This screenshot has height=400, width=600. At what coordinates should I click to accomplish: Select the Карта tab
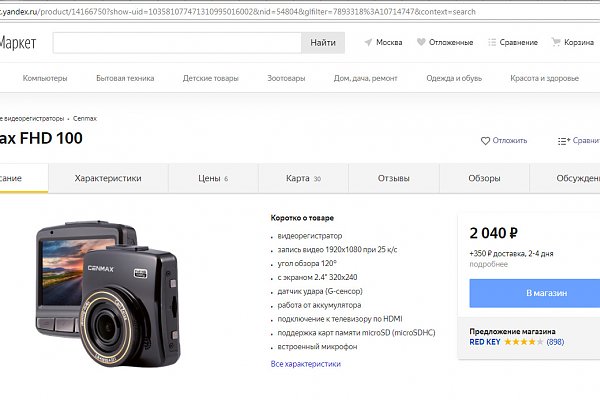[302, 178]
